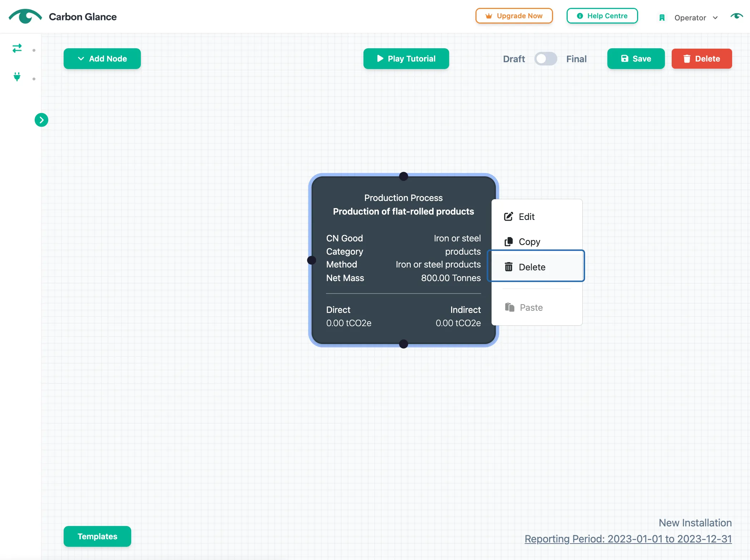Image resolution: width=750 pixels, height=560 pixels.
Task: Open the Add Node dropdown
Action: coord(102,59)
